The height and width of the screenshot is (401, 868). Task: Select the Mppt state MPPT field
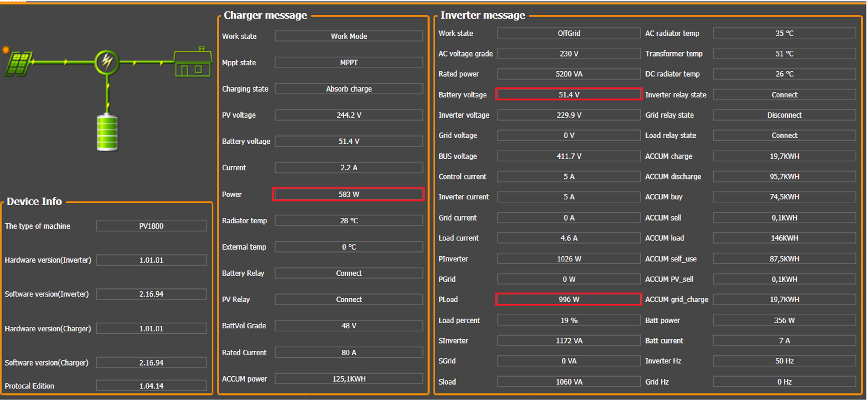click(x=348, y=63)
